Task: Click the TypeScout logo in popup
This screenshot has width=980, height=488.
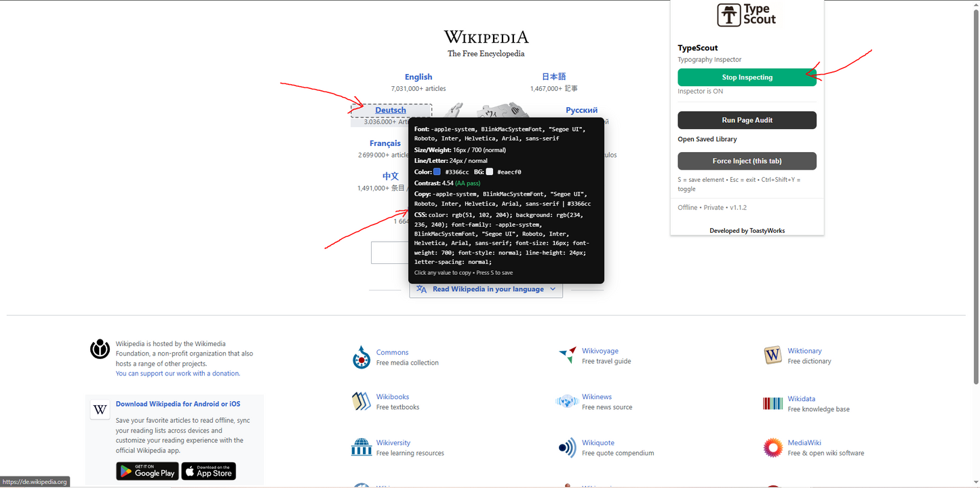Action: (747, 15)
